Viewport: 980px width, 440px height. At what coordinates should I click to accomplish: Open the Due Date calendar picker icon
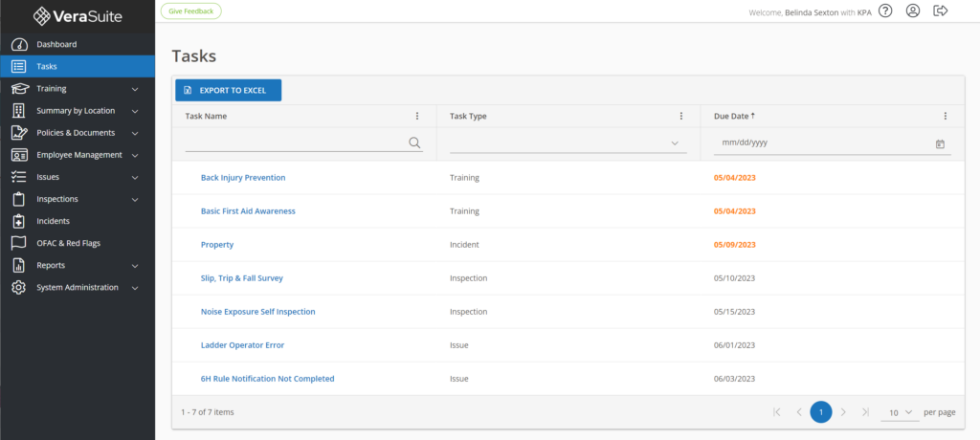pos(940,143)
